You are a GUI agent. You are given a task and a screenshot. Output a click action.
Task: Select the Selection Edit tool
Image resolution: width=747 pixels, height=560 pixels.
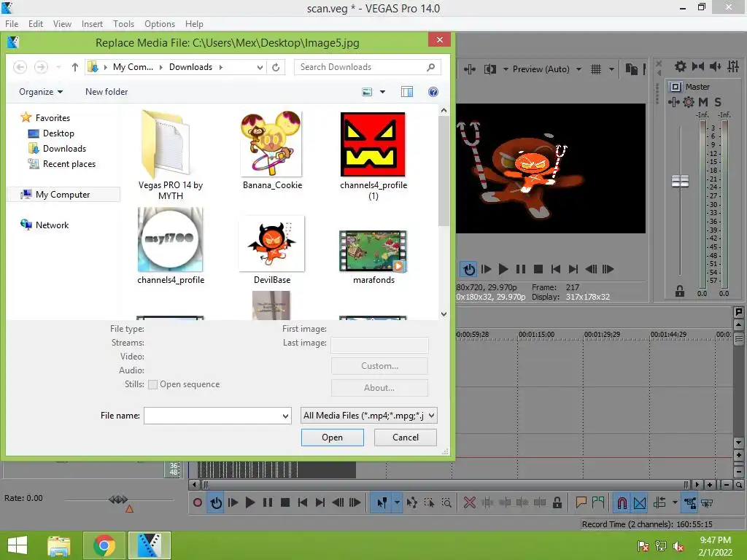[x=429, y=502]
